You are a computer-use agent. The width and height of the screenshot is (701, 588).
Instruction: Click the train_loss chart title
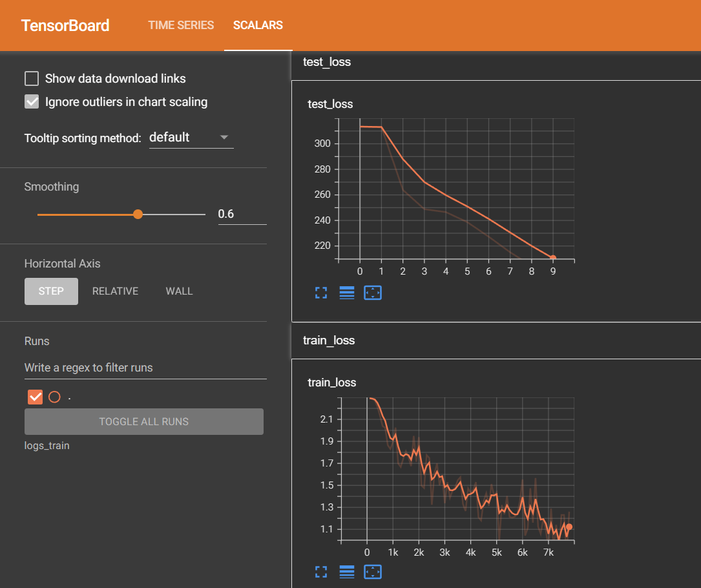click(331, 383)
